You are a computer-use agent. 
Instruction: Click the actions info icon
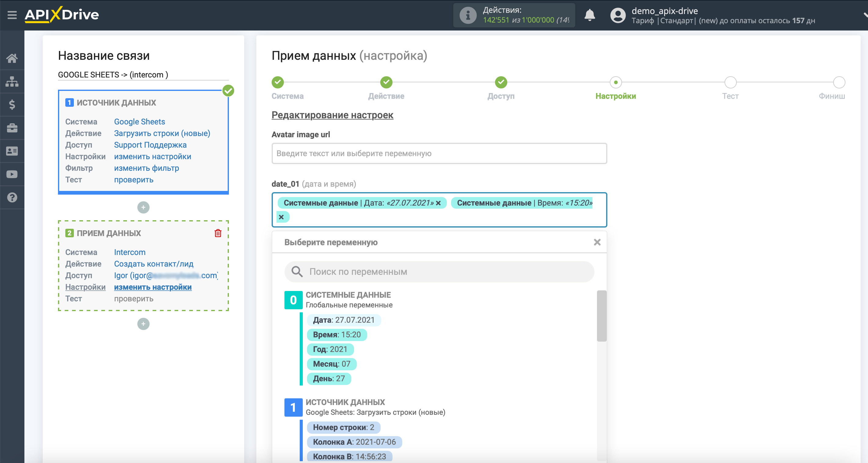click(468, 15)
